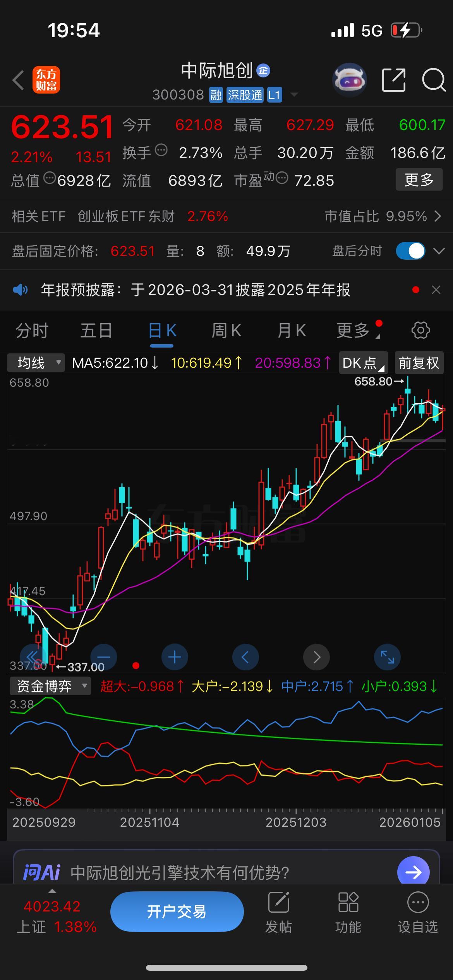The height and width of the screenshot is (980, 453).
Task: Toggle the DK点 indicator button
Action: 363,363
